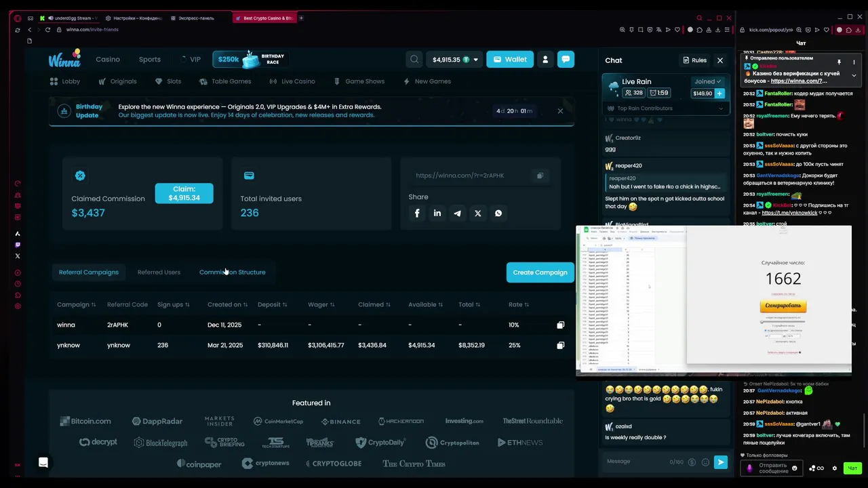Claim the $4,915.34 commission
Screen dimensions: 868x488
click(184, 193)
